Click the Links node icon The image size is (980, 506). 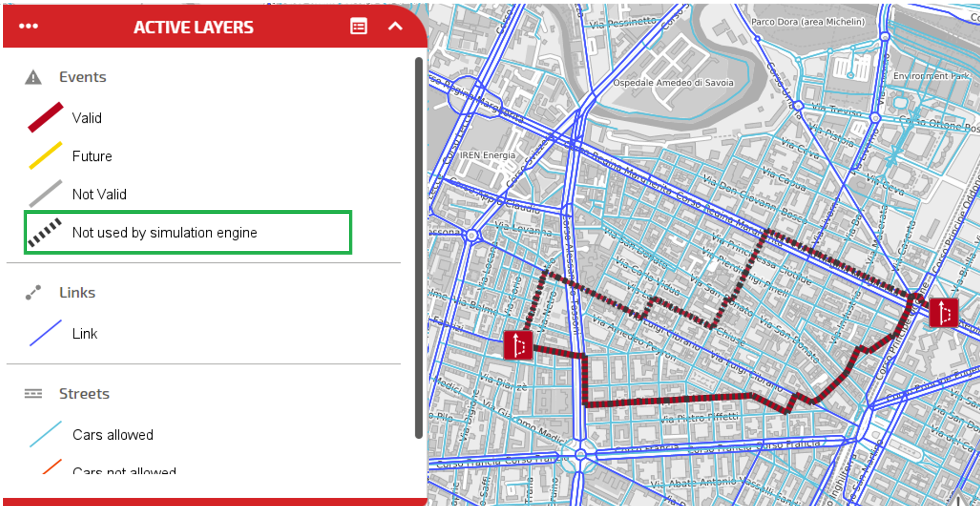pos(33,293)
